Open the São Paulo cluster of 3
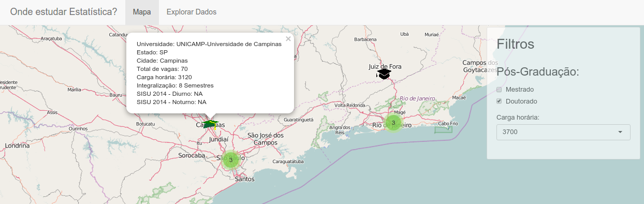 tap(231, 160)
